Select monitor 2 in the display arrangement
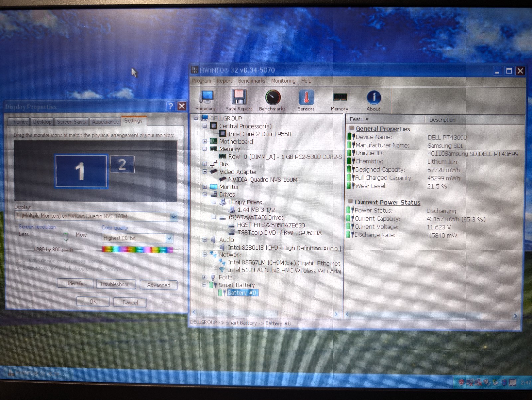The image size is (532, 400). coord(122,164)
